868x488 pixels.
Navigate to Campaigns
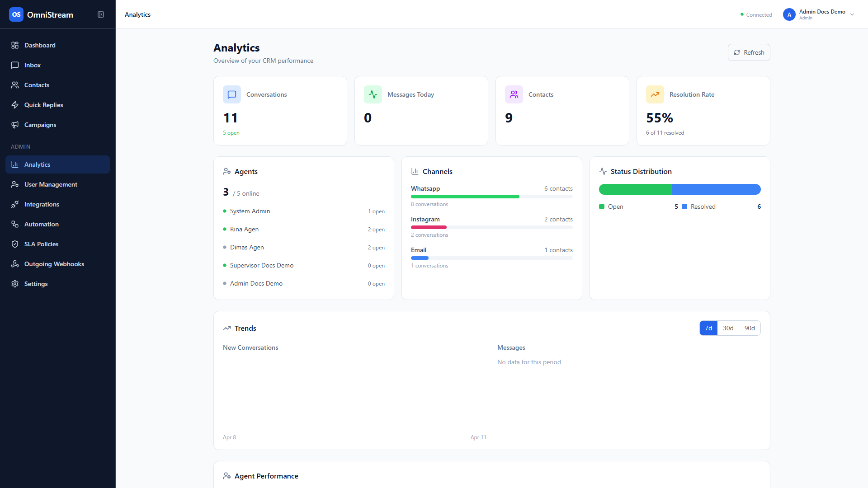[57, 125]
